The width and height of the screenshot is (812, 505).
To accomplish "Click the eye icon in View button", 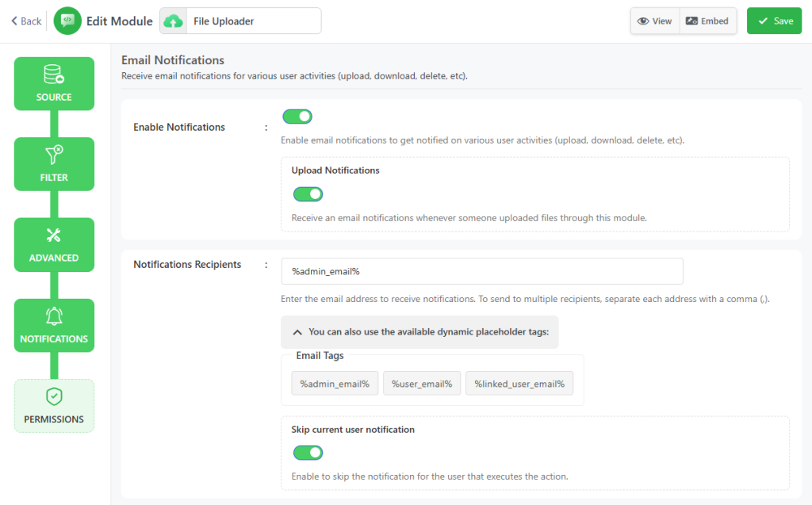I will pos(643,21).
